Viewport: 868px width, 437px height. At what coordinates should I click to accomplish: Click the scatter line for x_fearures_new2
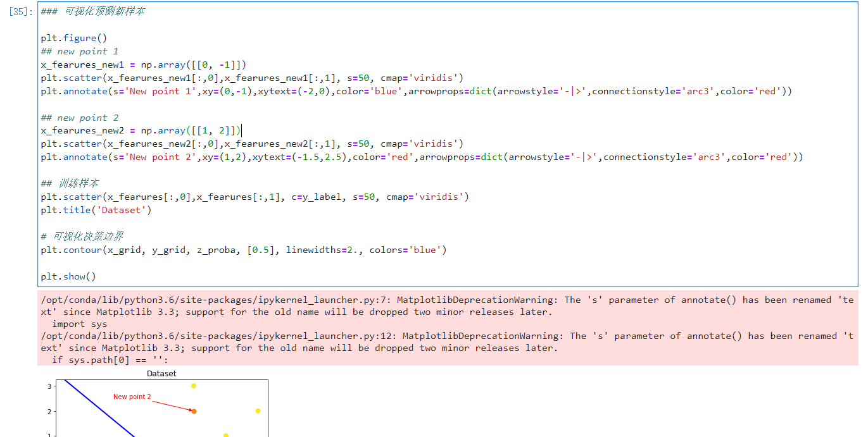[x=252, y=144]
